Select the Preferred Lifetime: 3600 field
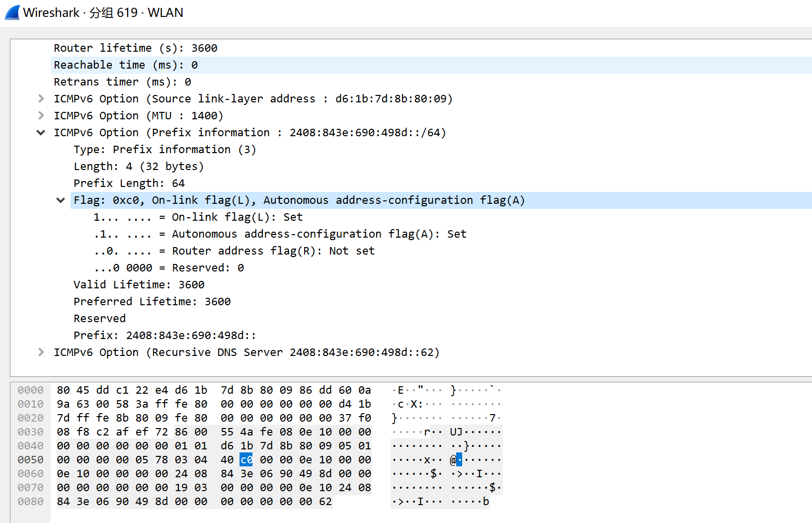This screenshot has height=523, width=812. [x=152, y=302]
